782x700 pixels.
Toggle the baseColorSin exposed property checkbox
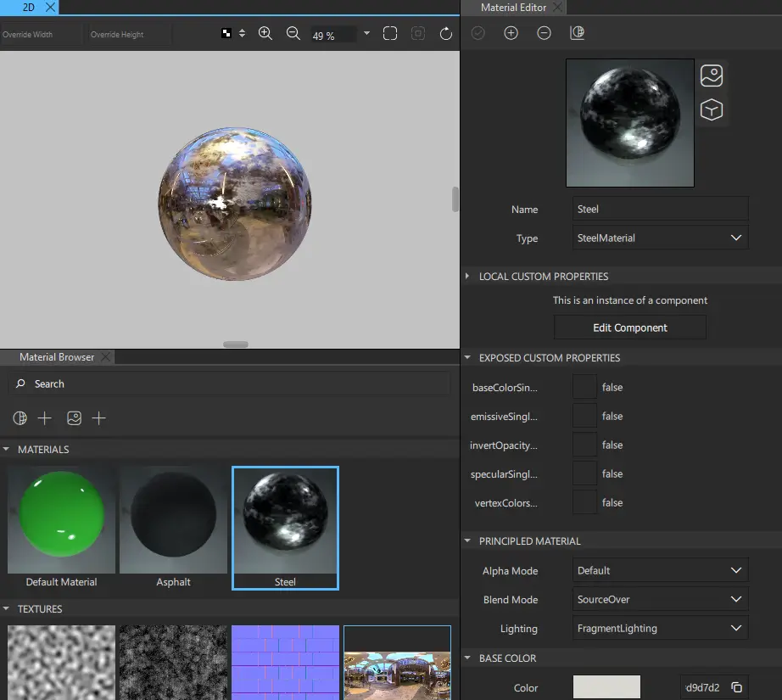[x=584, y=387]
